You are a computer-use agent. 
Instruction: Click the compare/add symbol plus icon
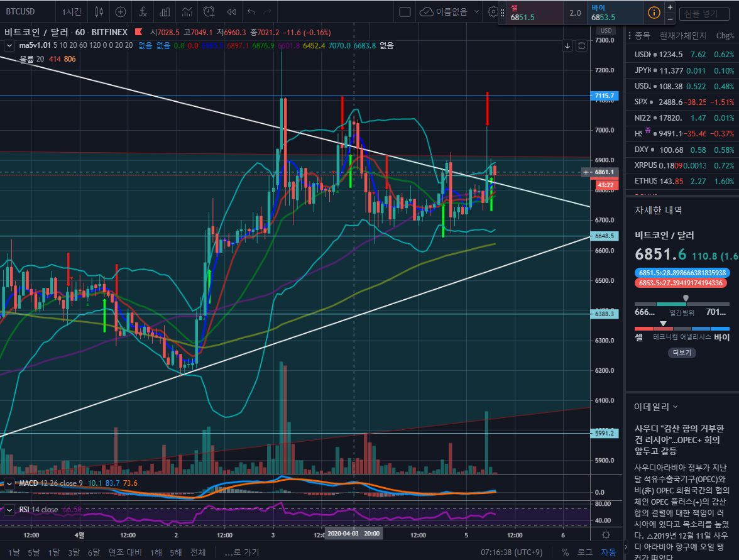pyautogui.click(x=121, y=12)
